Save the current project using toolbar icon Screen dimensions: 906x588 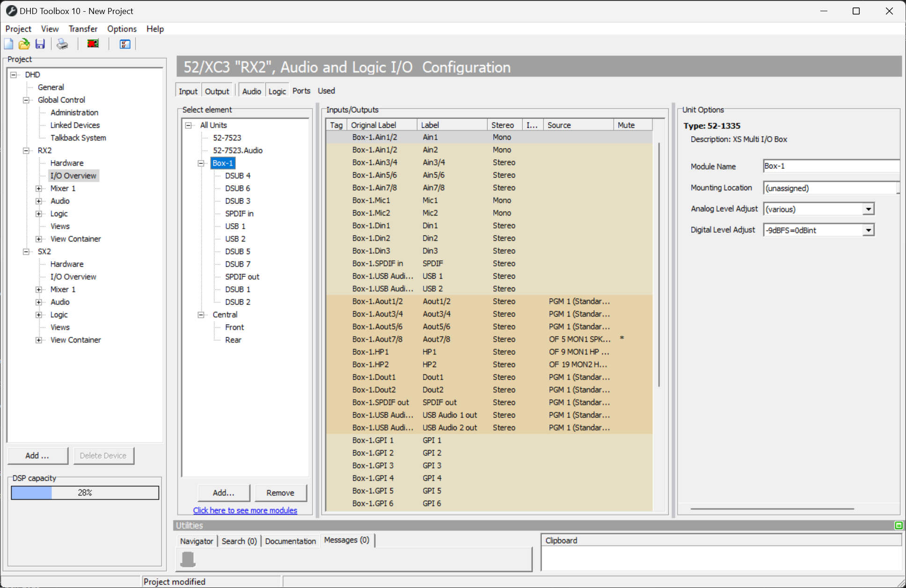click(x=40, y=44)
